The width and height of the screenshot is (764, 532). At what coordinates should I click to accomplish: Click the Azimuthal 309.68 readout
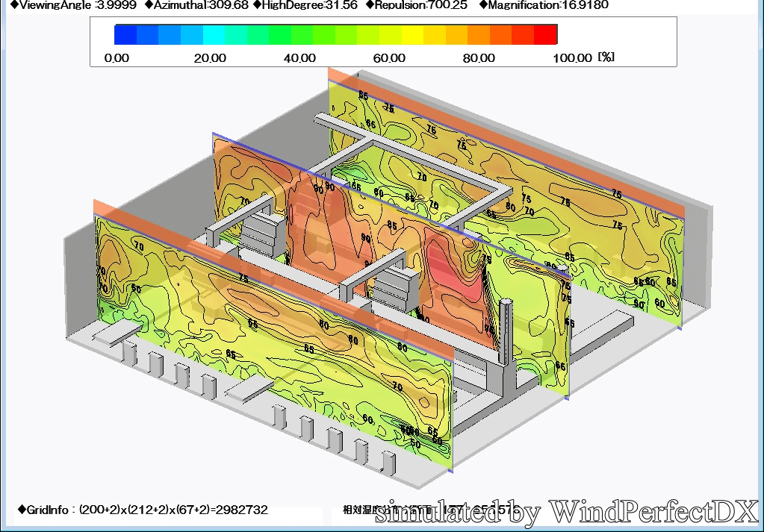tap(196, 5)
